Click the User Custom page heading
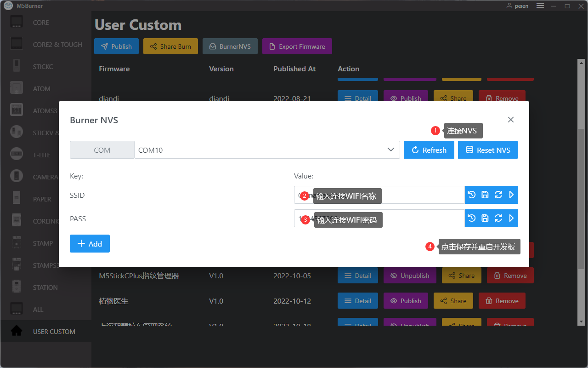The width and height of the screenshot is (588, 368). coord(138,25)
